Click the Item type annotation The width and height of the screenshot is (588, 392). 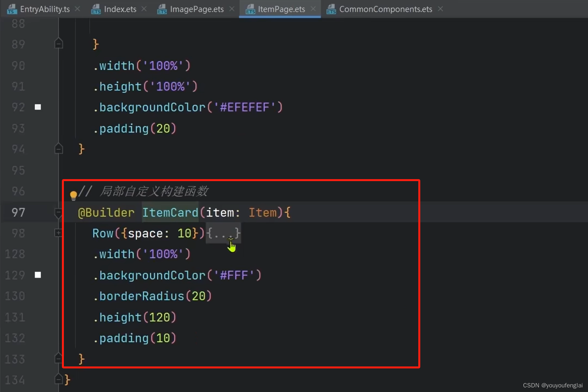pyautogui.click(x=262, y=213)
